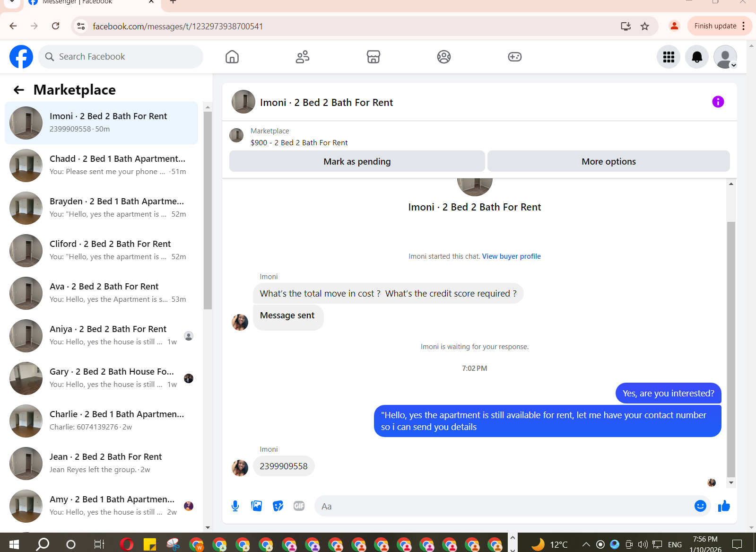Click chat messages scrollbar thumb
This screenshot has height=552, width=756.
pos(731,349)
